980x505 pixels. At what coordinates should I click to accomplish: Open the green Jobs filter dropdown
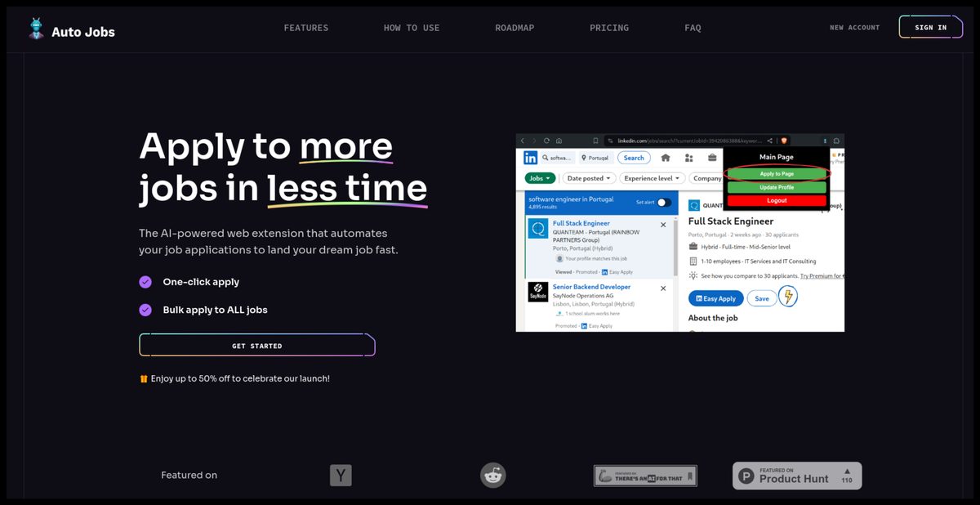click(x=540, y=178)
